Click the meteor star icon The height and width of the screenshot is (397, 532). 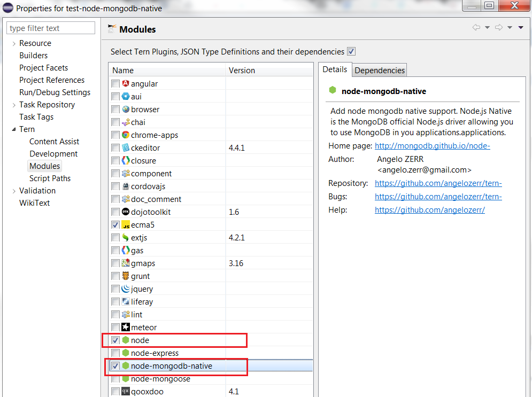tap(127, 327)
